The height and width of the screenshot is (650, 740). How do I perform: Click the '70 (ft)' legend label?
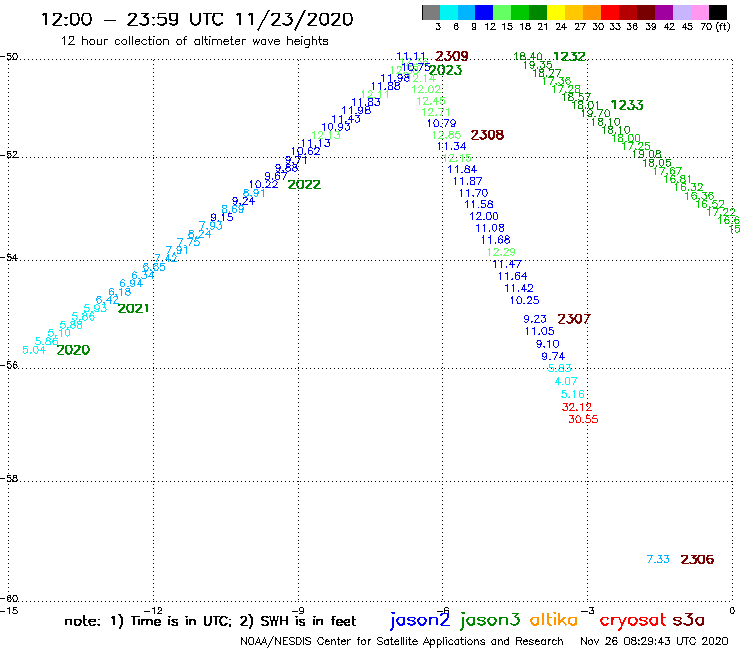(715, 26)
